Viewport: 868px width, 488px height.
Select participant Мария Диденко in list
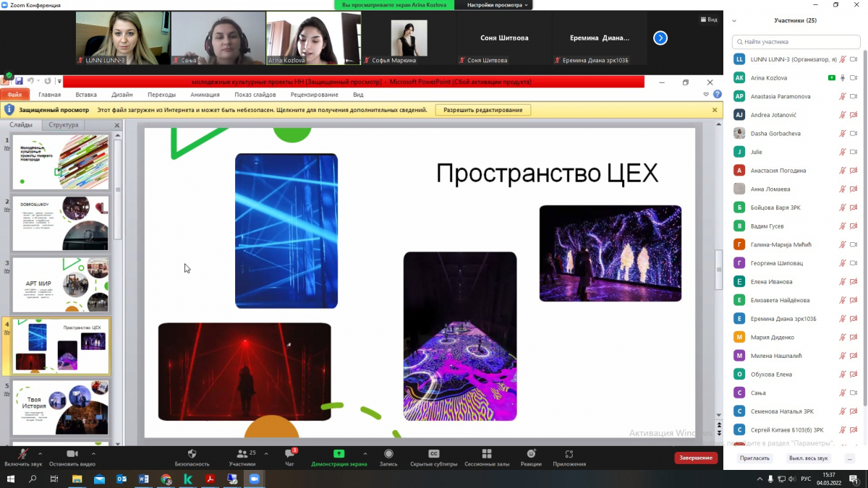point(796,337)
